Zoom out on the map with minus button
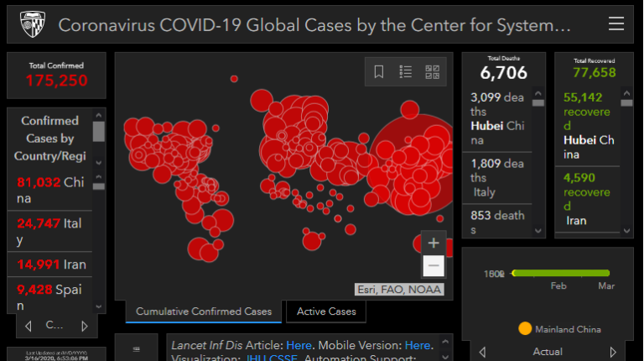This screenshot has width=644, height=361. click(x=434, y=266)
